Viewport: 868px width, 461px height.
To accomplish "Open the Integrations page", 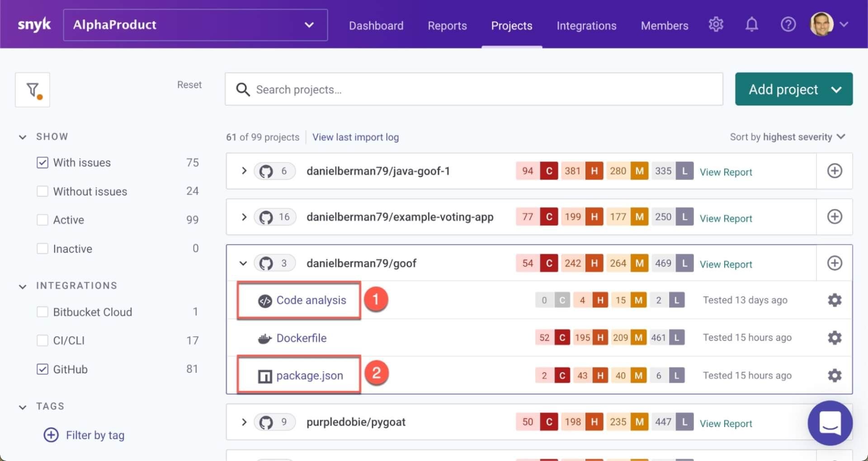I will (x=586, y=26).
